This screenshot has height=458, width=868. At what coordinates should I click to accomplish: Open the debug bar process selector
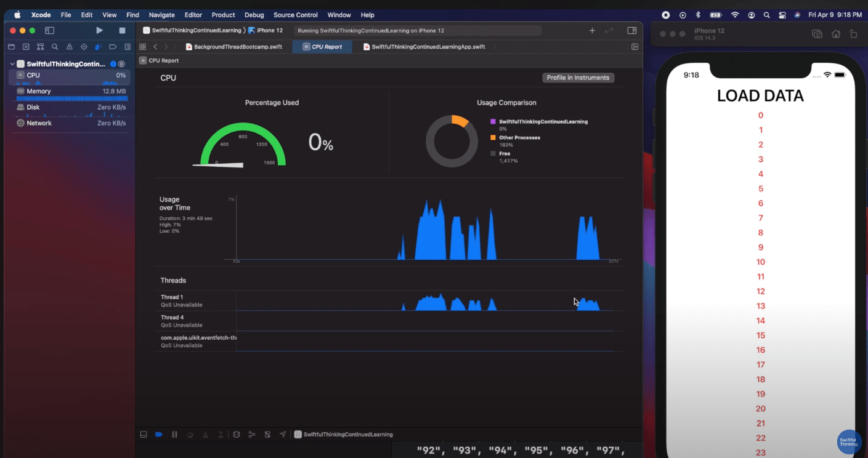pos(343,434)
